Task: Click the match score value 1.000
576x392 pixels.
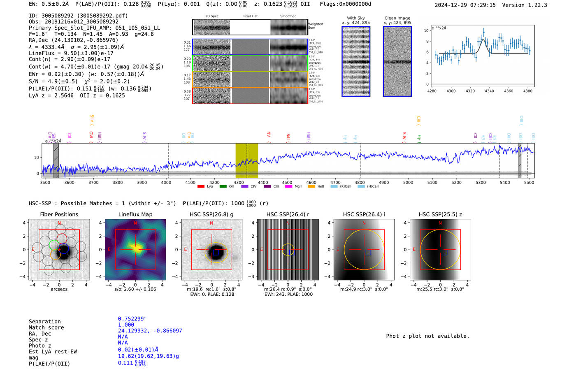Action: coord(126,325)
